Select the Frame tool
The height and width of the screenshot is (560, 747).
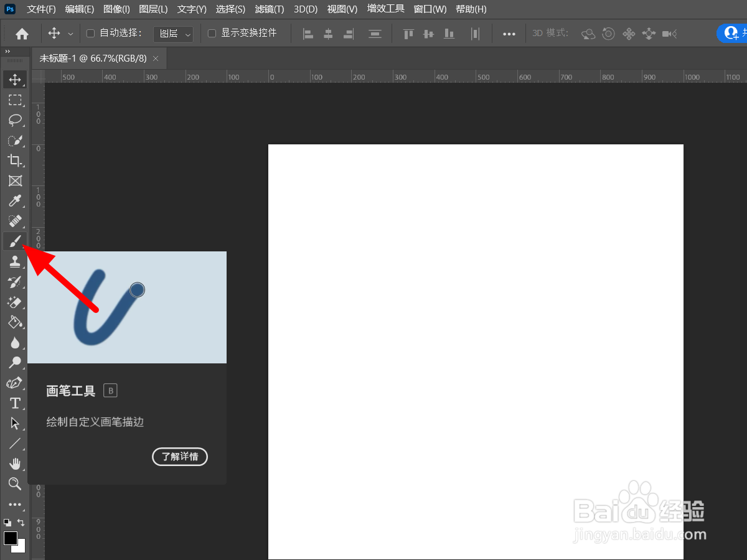tap(15, 180)
